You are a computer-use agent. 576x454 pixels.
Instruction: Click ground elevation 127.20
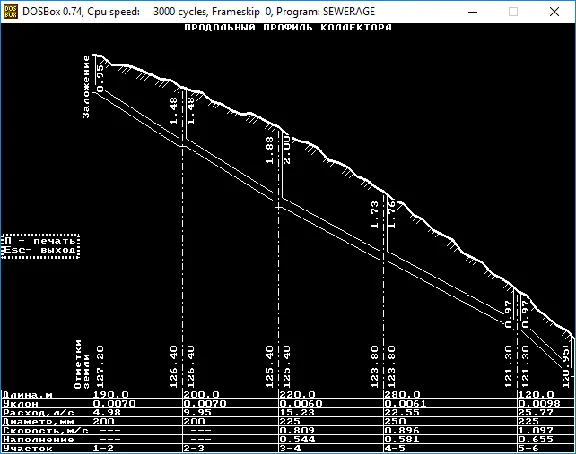pyautogui.click(x=100, y=367)
